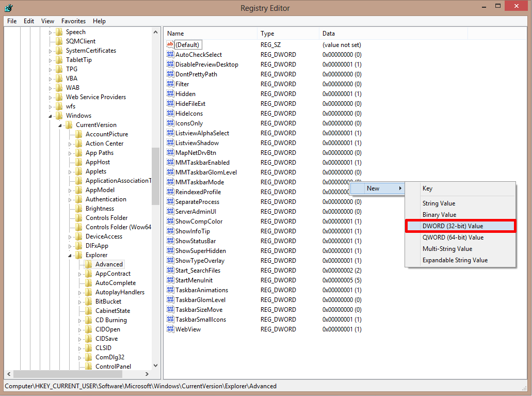
Task: Click tree horizontal scrollbar right arrow
Action: pos(147,374)
